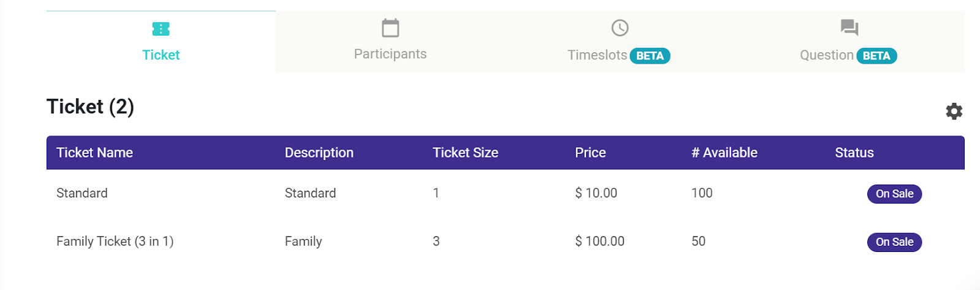Screen dimensions: 980x290
Task: Click the Ticket Size column header
Action: click(x=466, y=153)
